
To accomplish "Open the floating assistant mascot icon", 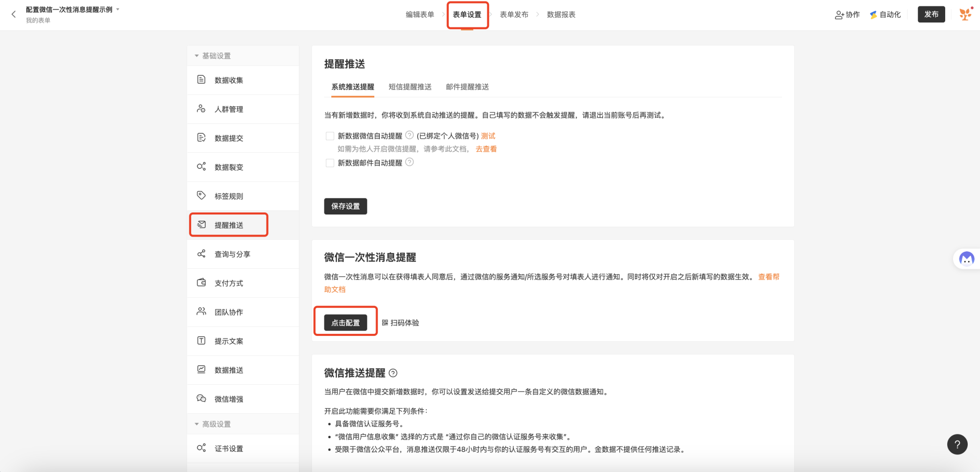I will (x=966, y=258).
